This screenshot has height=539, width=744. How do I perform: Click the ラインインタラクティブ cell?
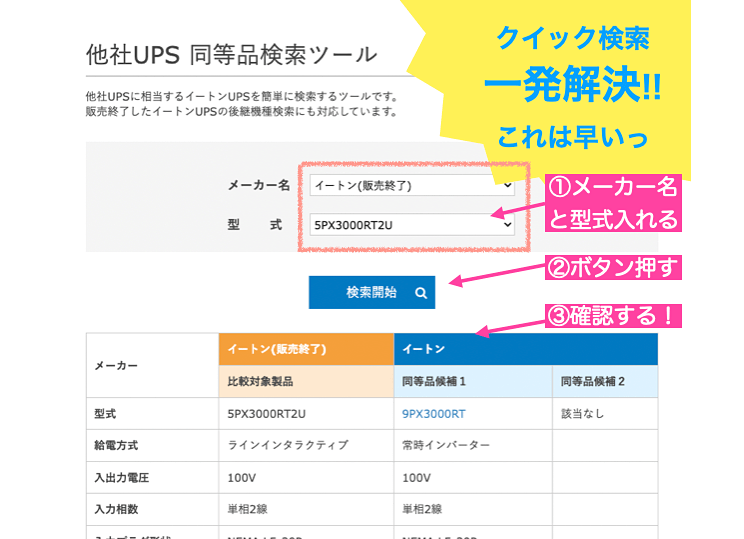[x=307, y=446]
